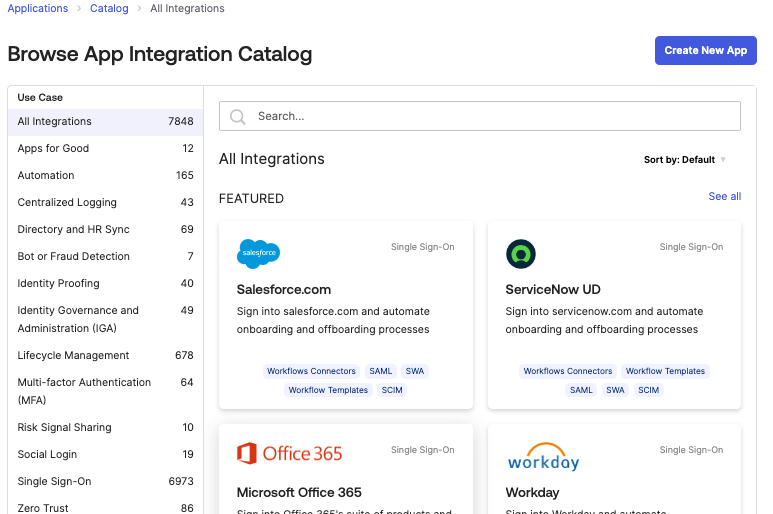The width and height of the screenshot is (773, 514).
Task: Click ServiceNow card's Workflows Connectors tag
Action: pyautogui.click(x=567, y=371)
